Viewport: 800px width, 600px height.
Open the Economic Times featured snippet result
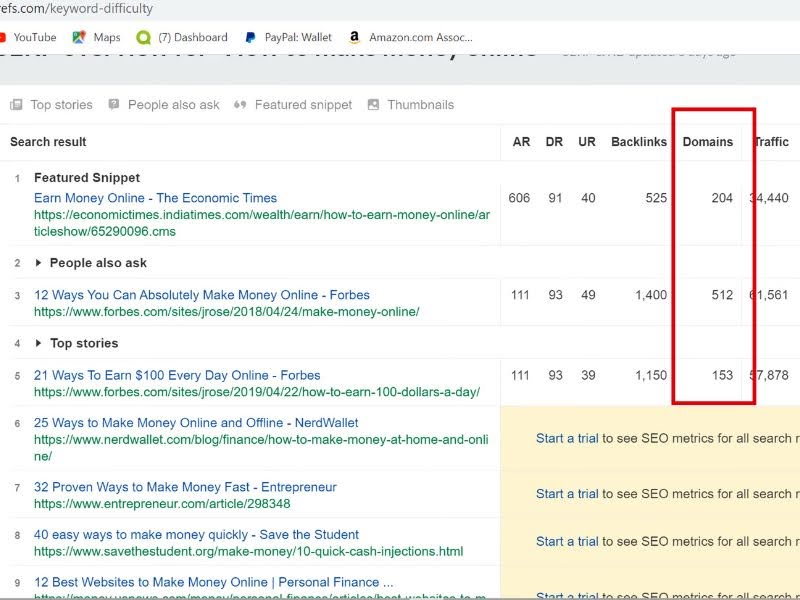pos(155,197)
